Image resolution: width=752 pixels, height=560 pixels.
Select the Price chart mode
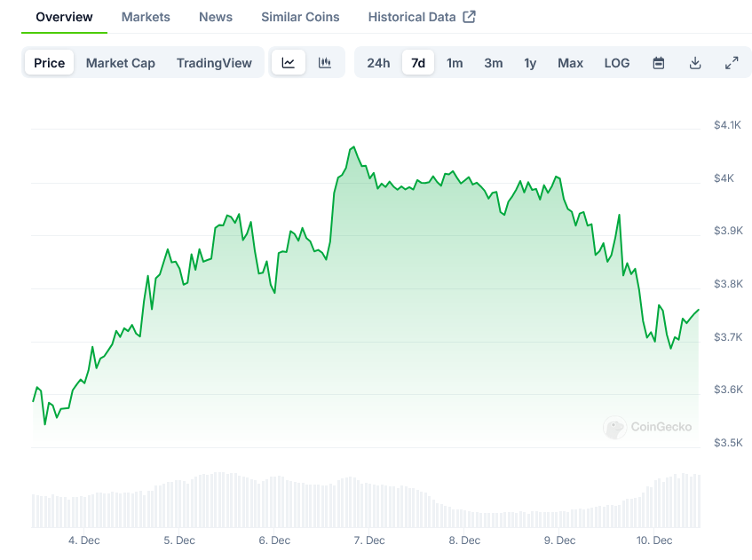50,63
